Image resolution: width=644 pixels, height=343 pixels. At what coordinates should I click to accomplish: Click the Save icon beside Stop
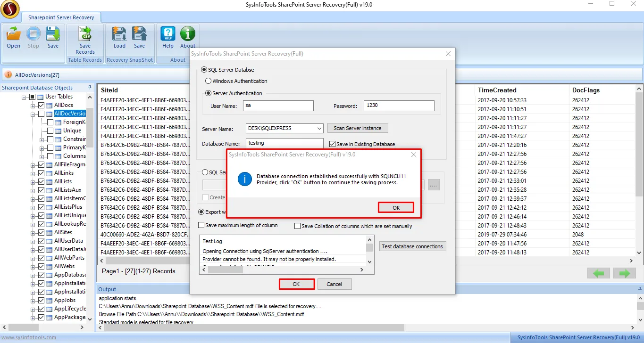click(53, 34)
